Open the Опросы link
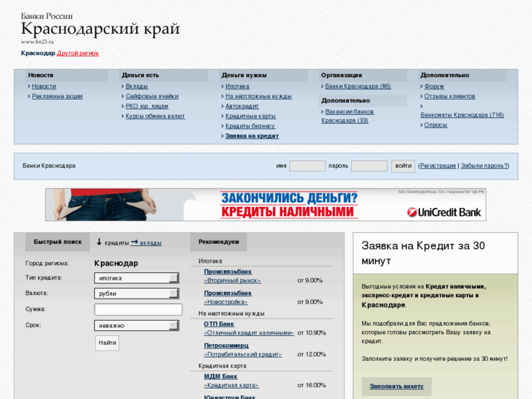The image size is (532, 399). click(435, 124)
